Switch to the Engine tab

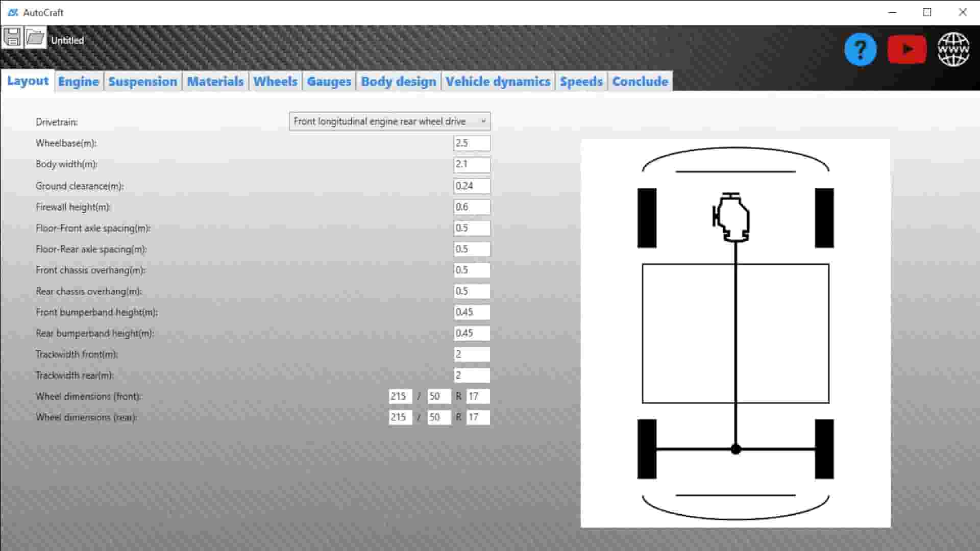[78, 81]
